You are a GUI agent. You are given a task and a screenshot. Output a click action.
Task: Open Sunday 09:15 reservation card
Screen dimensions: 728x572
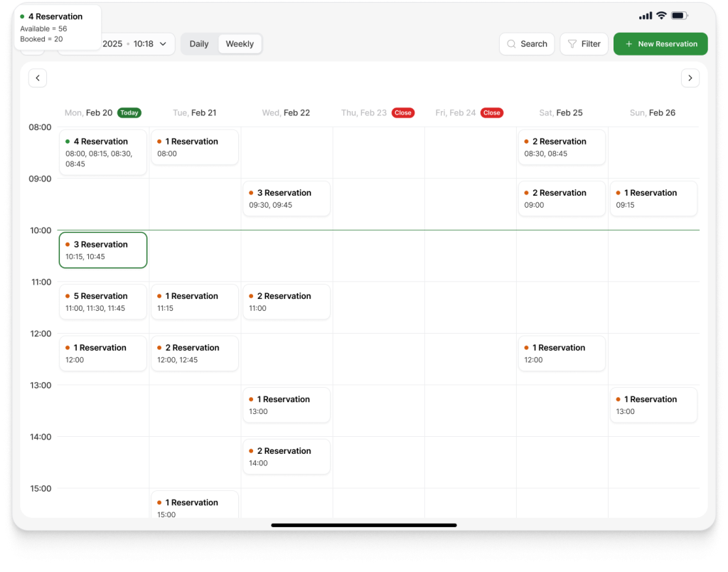653,199
